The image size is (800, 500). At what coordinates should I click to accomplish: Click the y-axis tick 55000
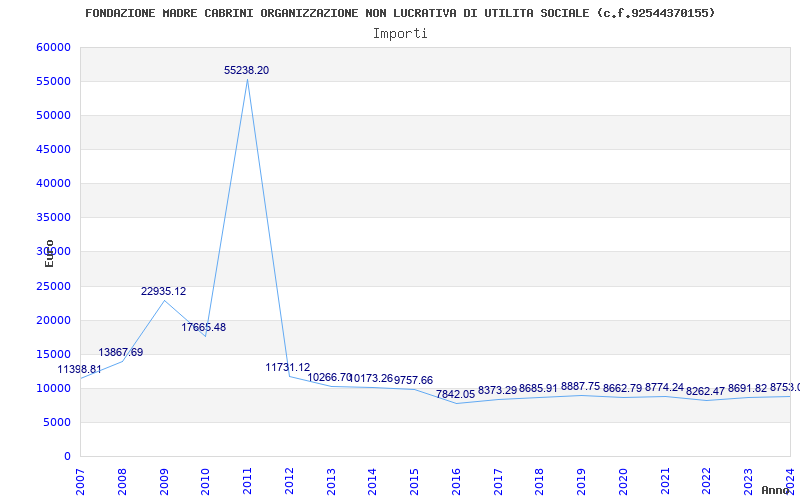54,82
